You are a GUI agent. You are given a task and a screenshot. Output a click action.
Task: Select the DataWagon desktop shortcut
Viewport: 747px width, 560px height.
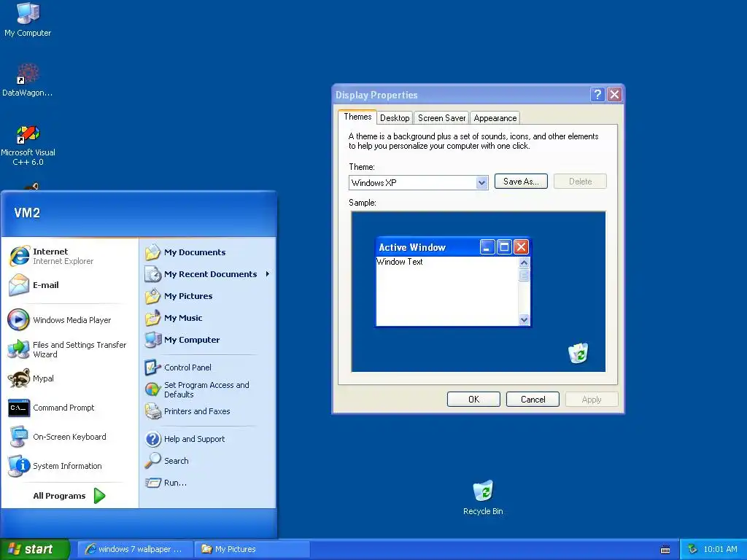click(28, 79)
